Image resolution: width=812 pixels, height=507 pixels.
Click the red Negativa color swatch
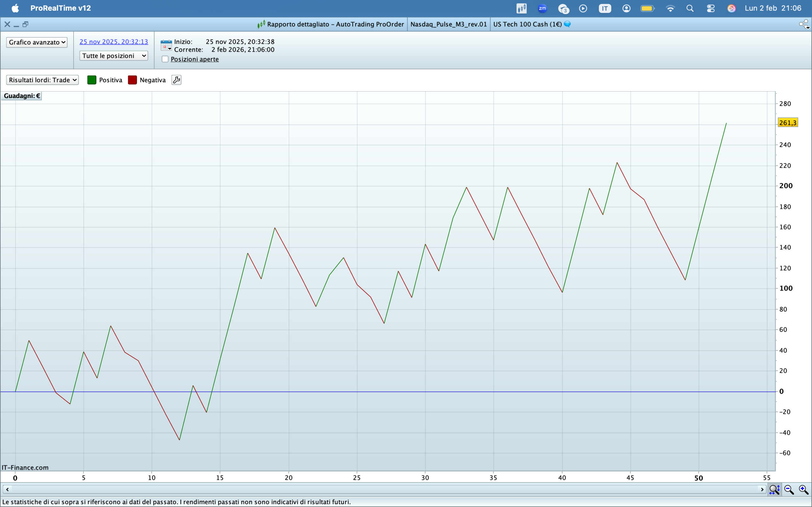[x=133, y=80]
